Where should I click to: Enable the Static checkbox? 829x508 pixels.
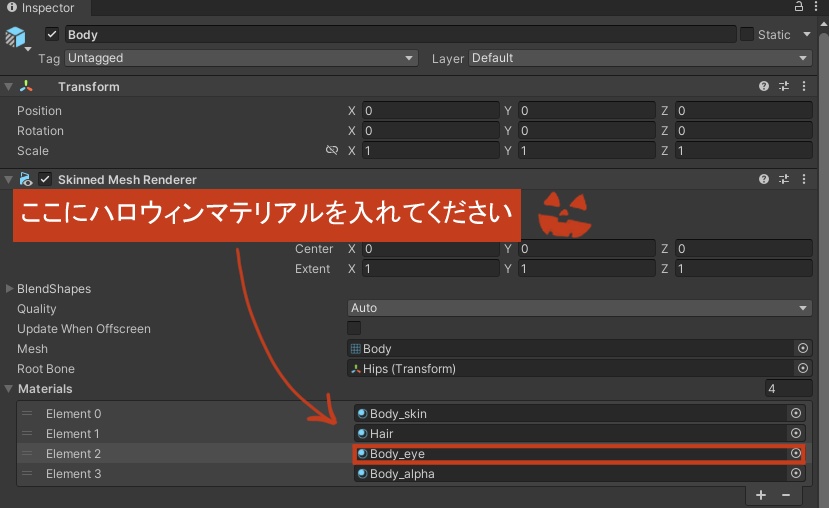pos(747,34)
